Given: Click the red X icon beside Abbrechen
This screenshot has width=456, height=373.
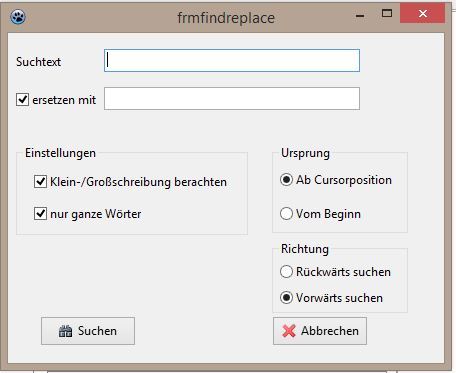Looking at the screenshot, I should coord(289,331).
